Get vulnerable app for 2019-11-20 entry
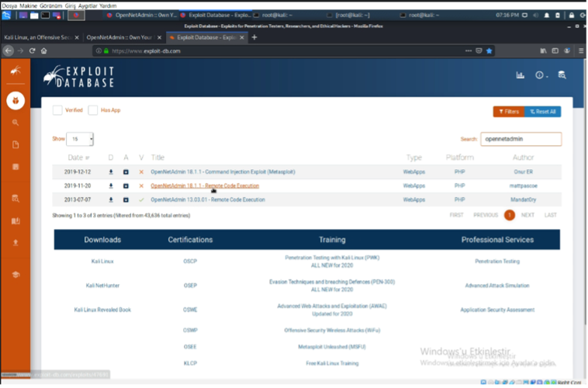Image resolution: width=588 pixels, height=388 pixels. 126,186
